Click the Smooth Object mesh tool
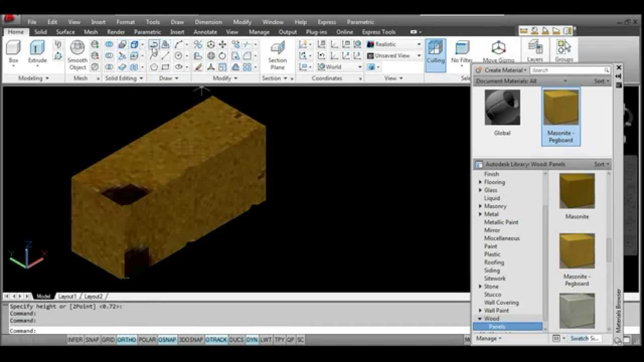 tap(77, 55)
